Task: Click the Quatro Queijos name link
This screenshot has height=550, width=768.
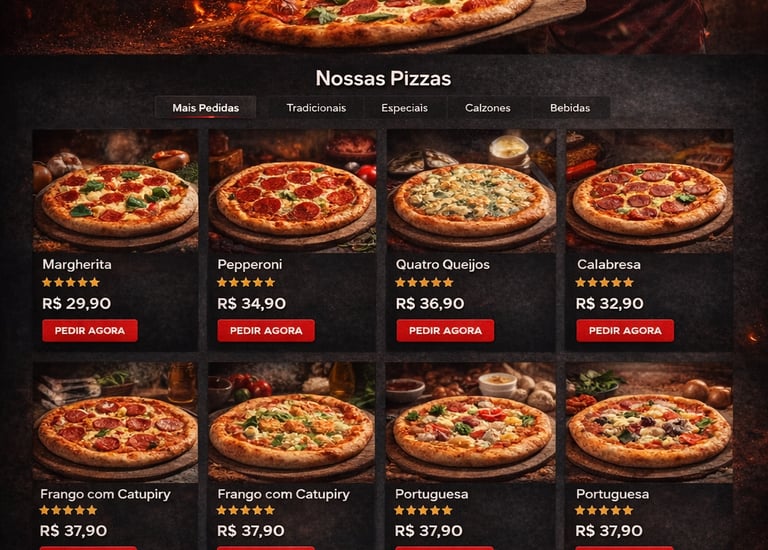Action: click(443, 264)
